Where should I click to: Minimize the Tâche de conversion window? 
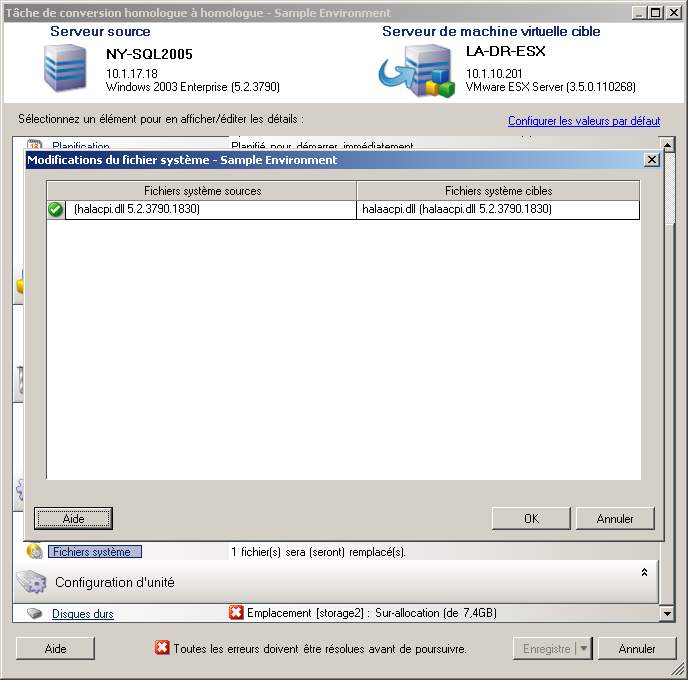[640, 13]
